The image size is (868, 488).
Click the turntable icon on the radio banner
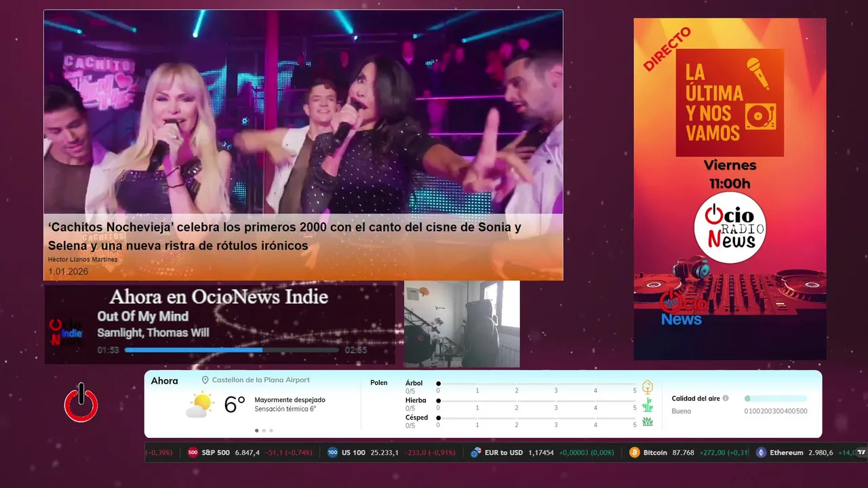760,117
